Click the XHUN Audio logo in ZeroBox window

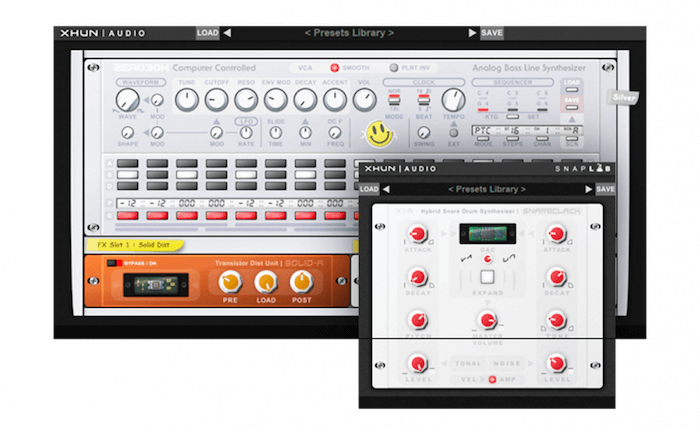(x=103, y=33)
